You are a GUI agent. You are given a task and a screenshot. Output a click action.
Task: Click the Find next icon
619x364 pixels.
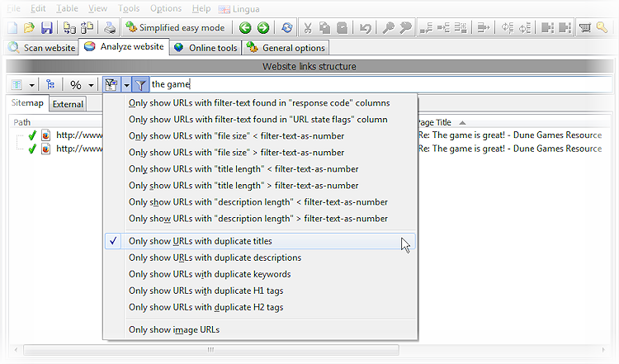[405, 27]
